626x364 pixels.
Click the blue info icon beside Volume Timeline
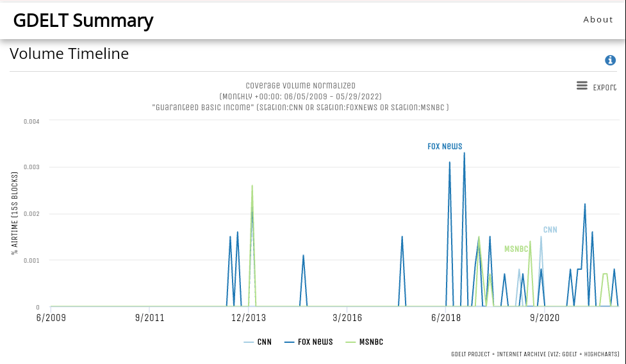[x=610, y=60]
